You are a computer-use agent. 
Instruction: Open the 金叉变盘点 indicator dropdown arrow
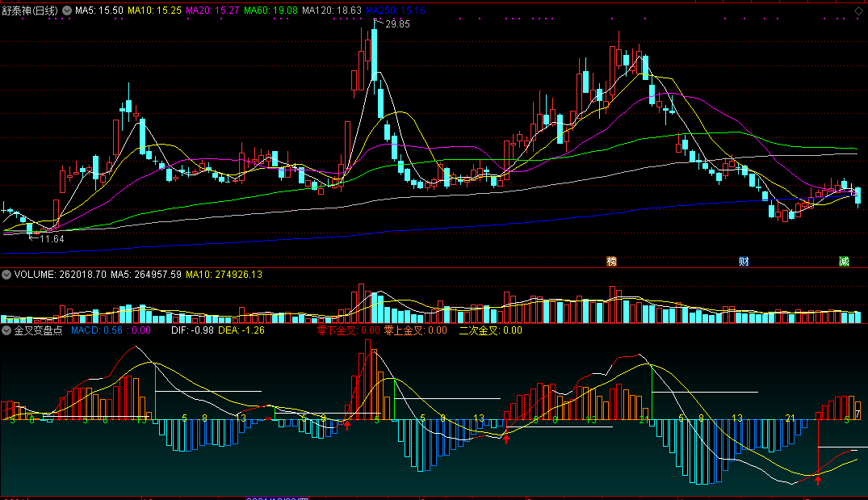[x=6, y=330]
